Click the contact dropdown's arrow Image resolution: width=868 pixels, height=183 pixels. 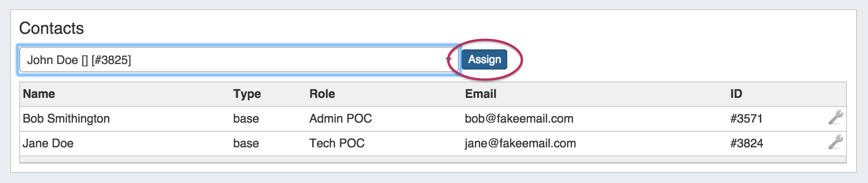448,60
